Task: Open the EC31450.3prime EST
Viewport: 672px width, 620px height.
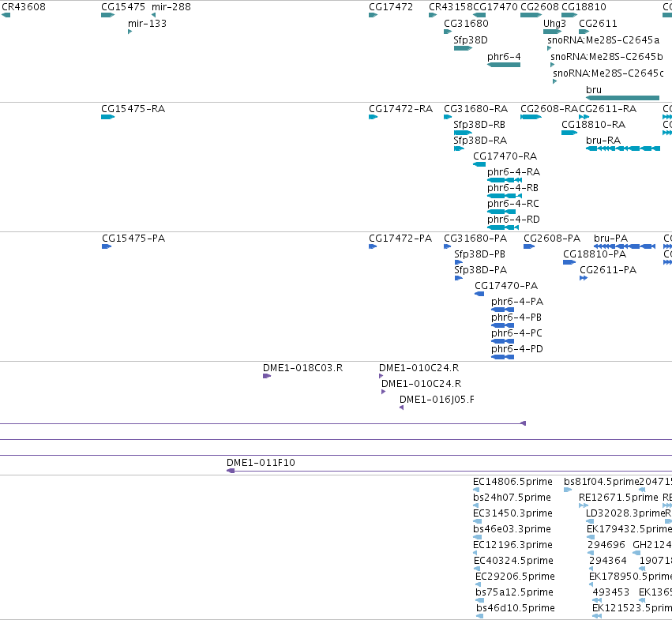Action: point(478,521)
